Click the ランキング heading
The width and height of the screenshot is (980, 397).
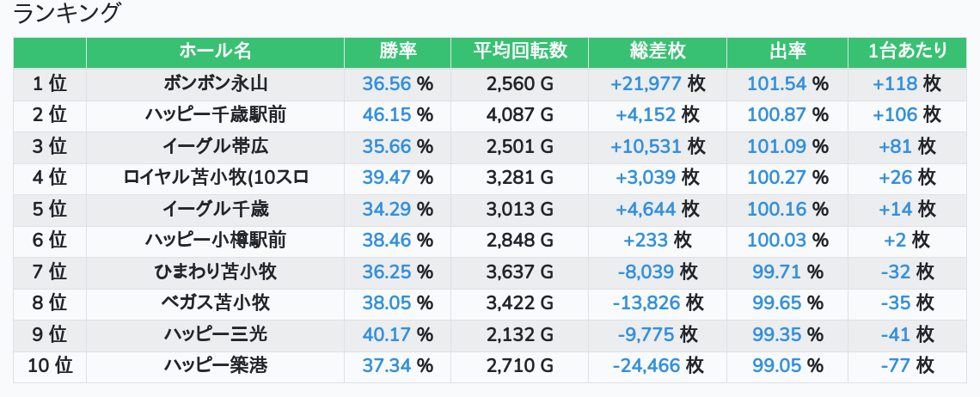[68, 14]
